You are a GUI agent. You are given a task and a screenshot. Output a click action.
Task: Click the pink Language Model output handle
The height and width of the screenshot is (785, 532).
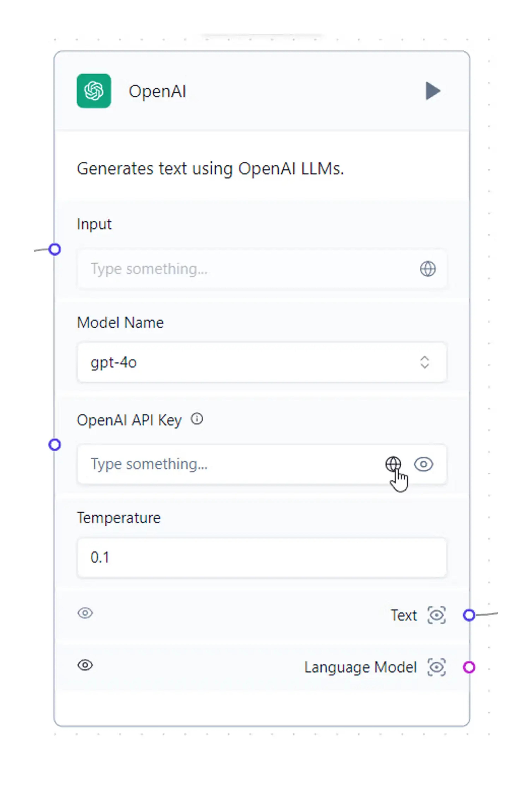(x=469, y=667)
